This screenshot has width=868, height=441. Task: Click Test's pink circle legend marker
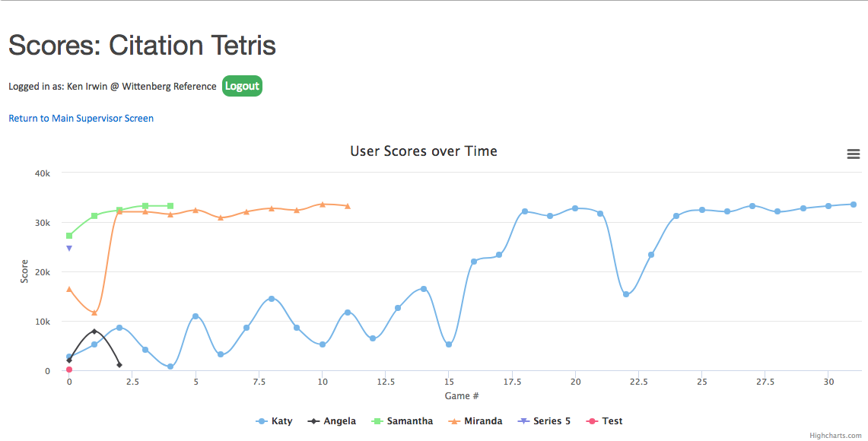click(592, 421)
